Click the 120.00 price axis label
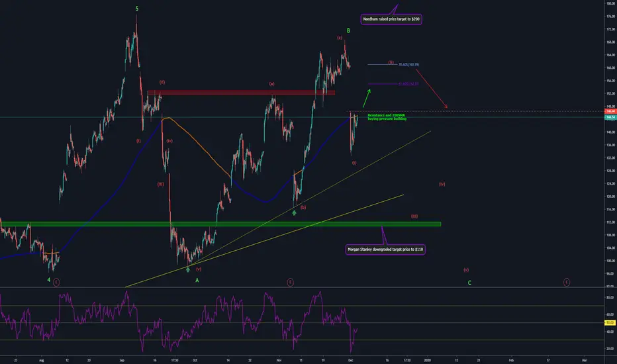This screenshot has height=364, width=617. 610,197
